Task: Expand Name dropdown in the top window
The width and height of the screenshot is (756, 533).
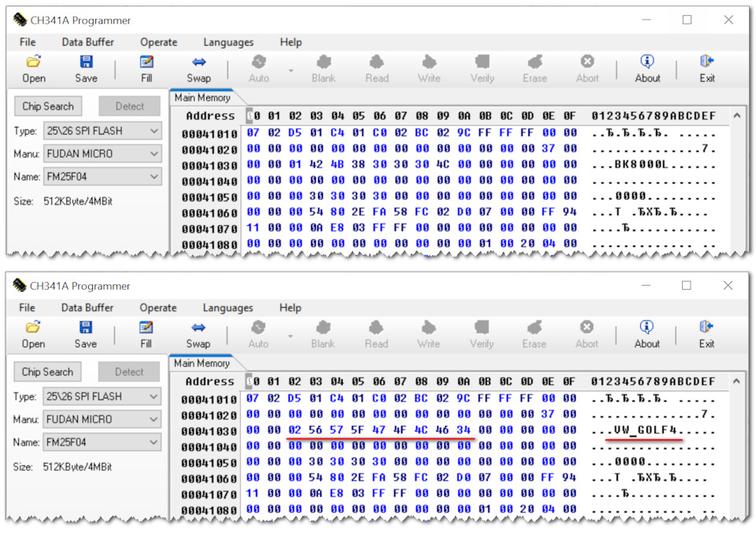Action: 154,176
